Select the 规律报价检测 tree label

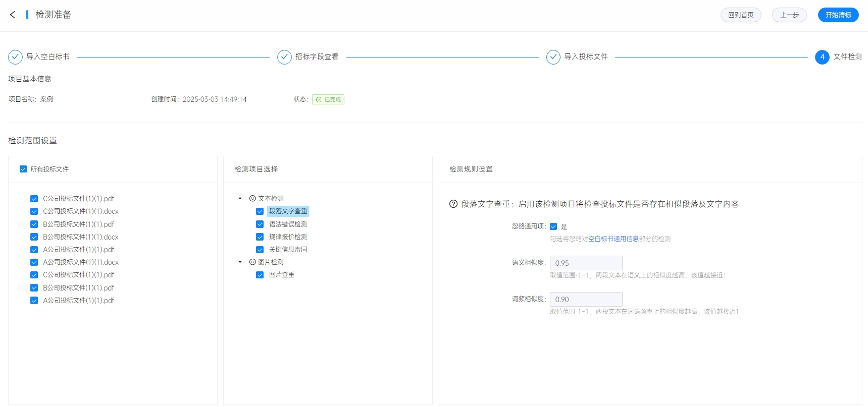point(288,237)
